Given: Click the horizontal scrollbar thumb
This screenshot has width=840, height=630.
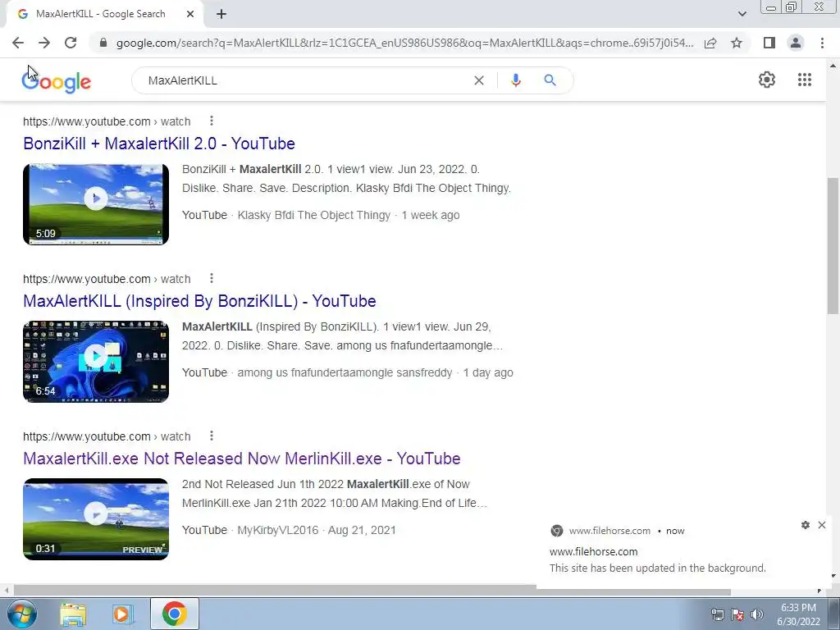Looking at the screenshot, I should 372,591.
